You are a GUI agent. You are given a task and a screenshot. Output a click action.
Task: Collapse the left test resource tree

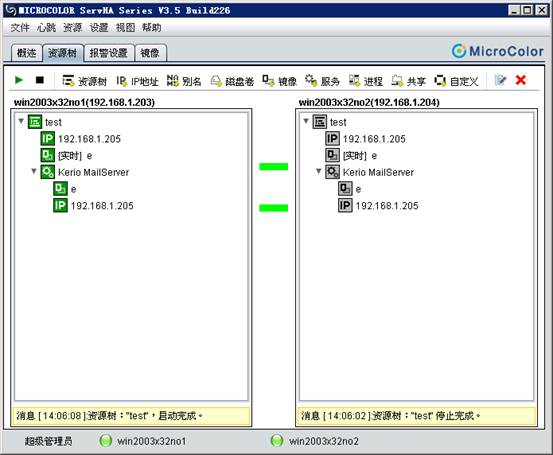click(x=21, y=121)
